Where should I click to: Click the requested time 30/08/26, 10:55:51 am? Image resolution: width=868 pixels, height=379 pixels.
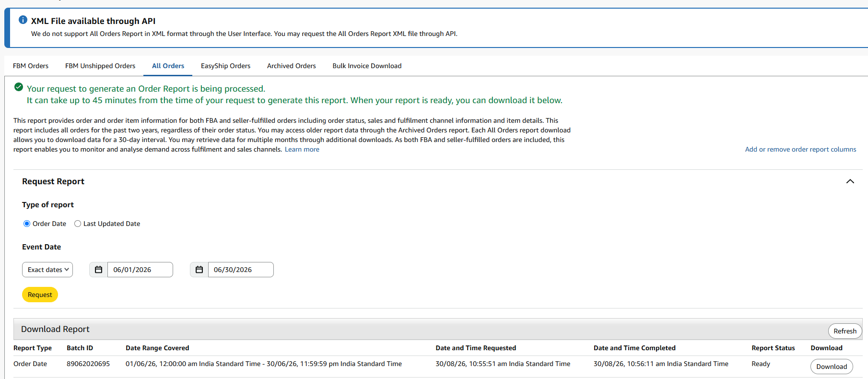click(503, 364)
